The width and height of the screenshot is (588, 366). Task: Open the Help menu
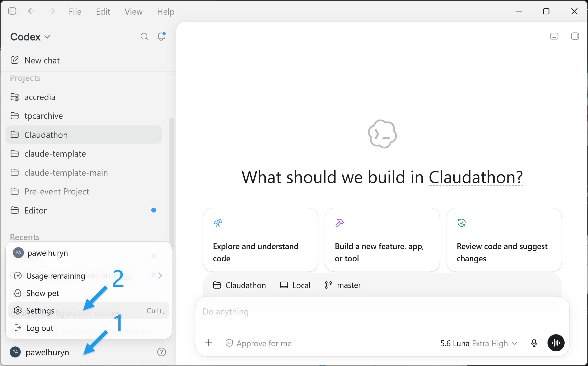tap(166, 11)
